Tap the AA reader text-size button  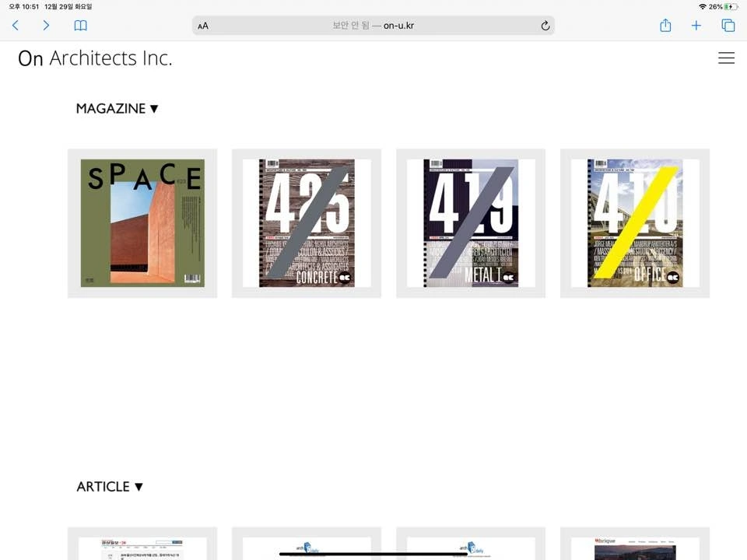pos(203,26)
